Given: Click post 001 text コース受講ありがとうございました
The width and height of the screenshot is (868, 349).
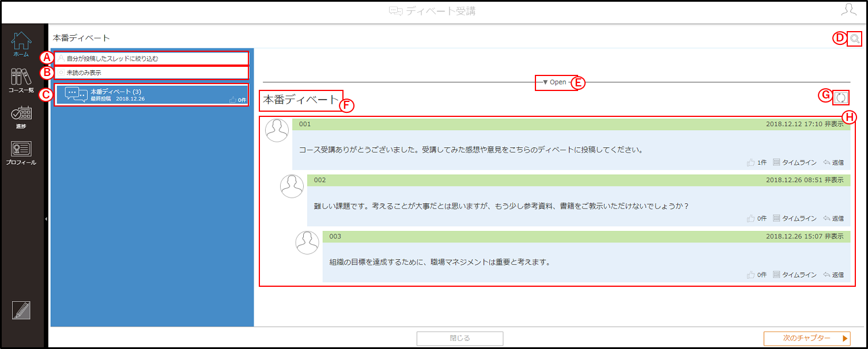Looking at the screenshot, I should (471, 150).
